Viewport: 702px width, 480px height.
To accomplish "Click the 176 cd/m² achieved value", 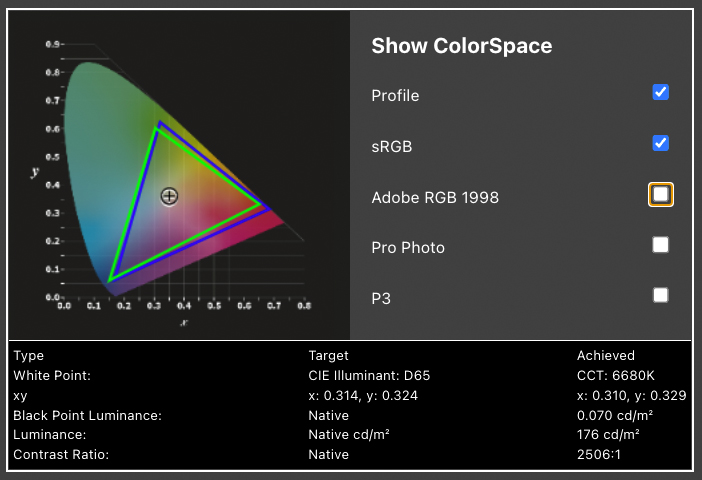I will 608,434.
